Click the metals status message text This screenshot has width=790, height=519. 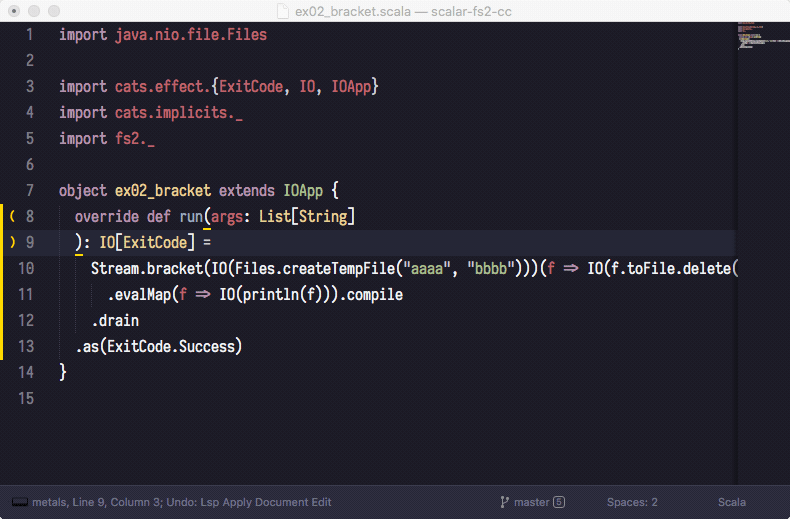pyautogui.click(x=182, y=502)
